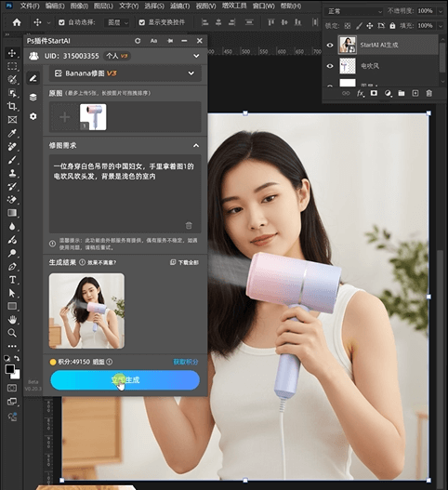The height and width of the screenshot is (490, 448).
Task: Expand the UID account chevron
Action: [x=196, y=56]
